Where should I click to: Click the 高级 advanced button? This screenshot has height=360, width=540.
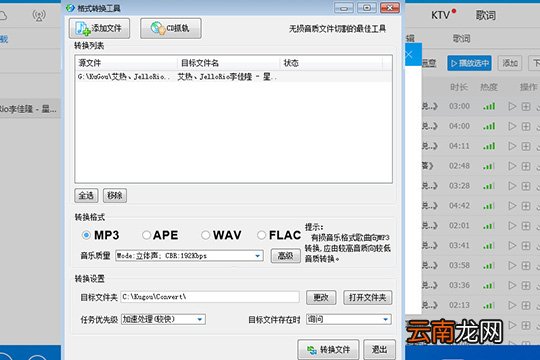click(285, 256)
